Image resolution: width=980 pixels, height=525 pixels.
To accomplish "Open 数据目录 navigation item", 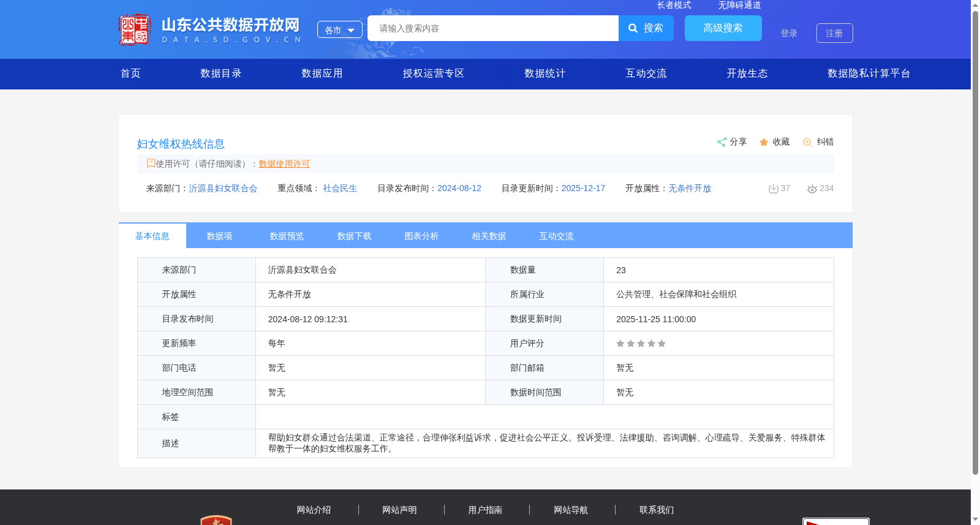I will click(221, 74).
